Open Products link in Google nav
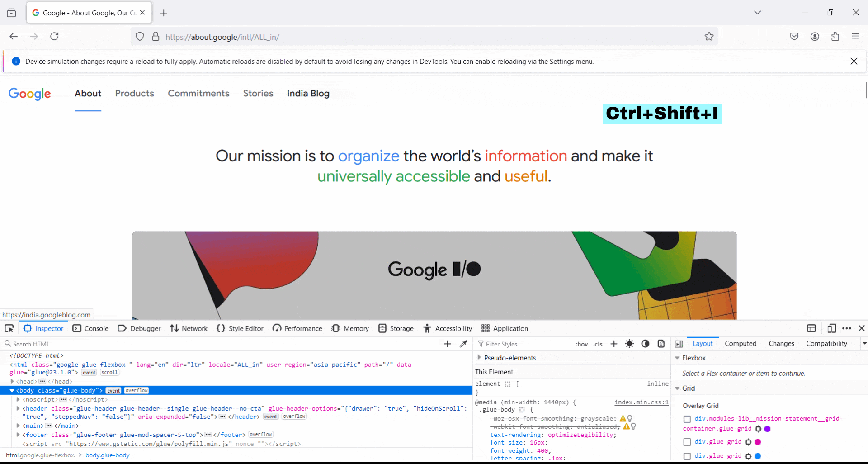 135,93
